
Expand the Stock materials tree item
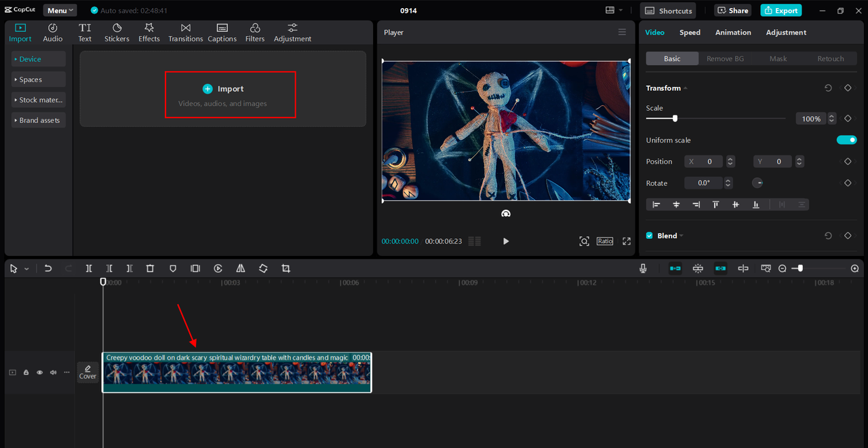(x=39, y=100)
